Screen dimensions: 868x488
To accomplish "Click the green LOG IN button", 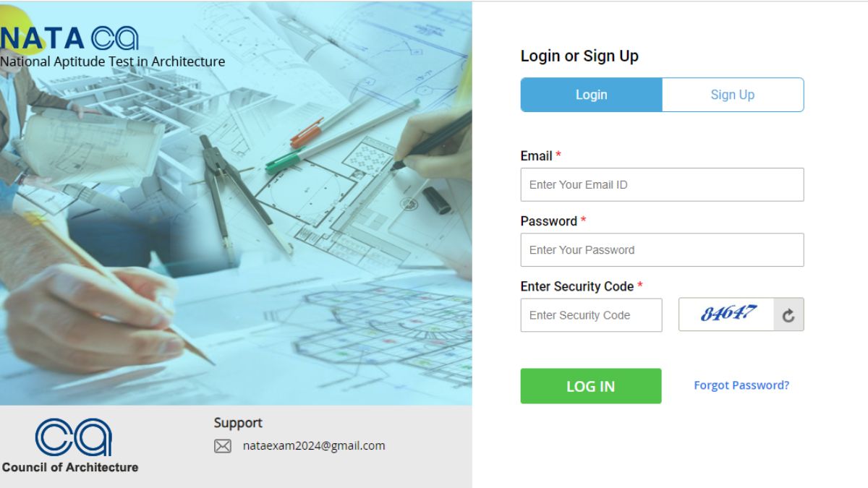I will 591,386.
